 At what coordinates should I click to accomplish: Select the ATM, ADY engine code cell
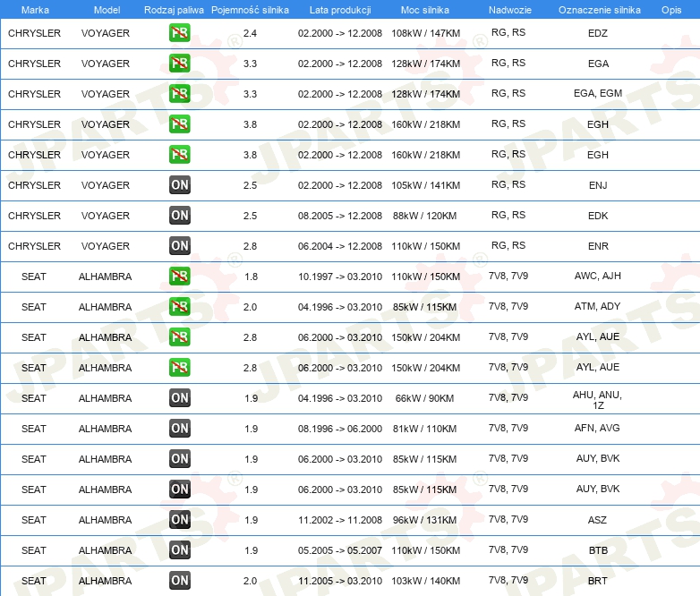point(597,306)
